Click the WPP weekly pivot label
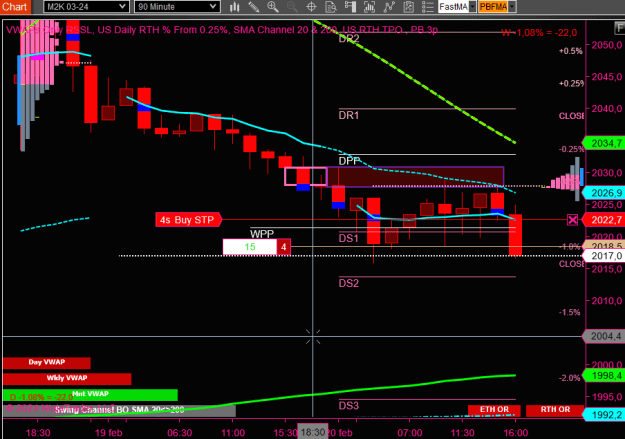 (x=262, y=234)
